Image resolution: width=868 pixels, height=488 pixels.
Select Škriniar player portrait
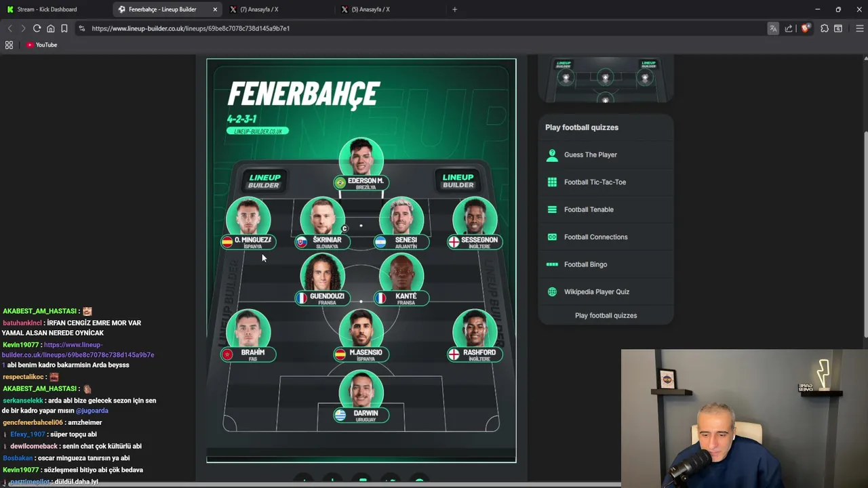(322, 218)
